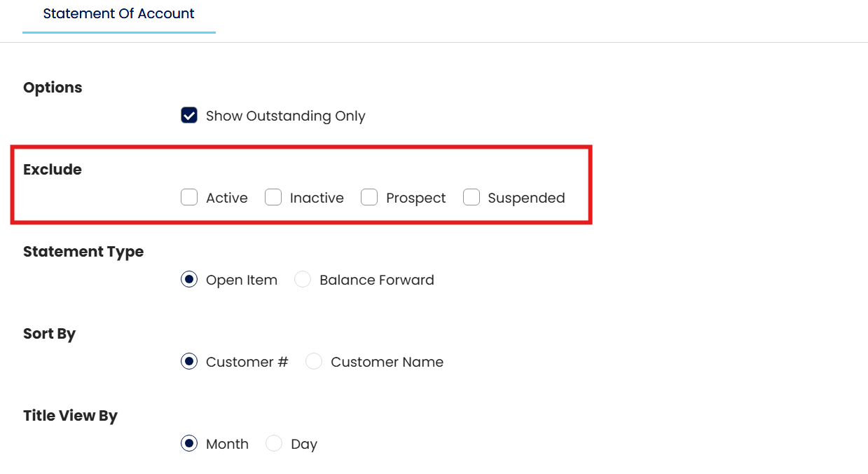Select the Month title view radio button
Viewport: 868px width, 474px height.
189,444
